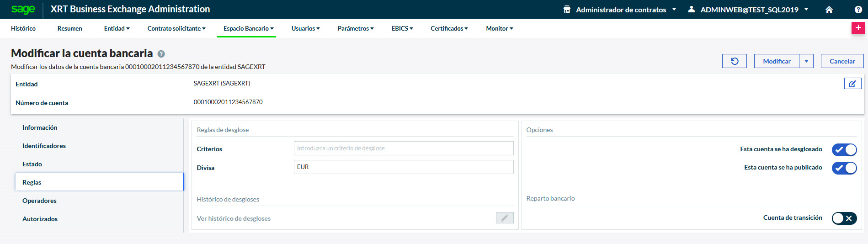The image size is (868, 244).
Task: Open breakdown history pencil button
Action: 504,218
